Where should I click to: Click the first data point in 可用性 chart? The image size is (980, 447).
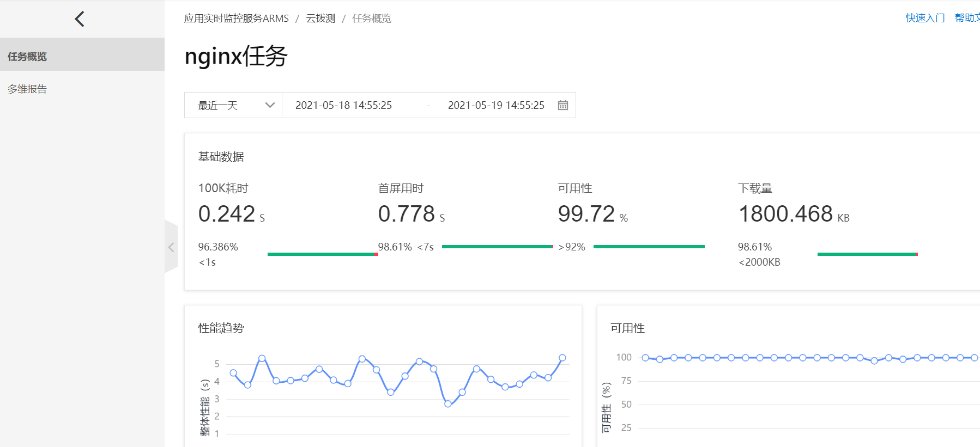click(x=645, y=358)
